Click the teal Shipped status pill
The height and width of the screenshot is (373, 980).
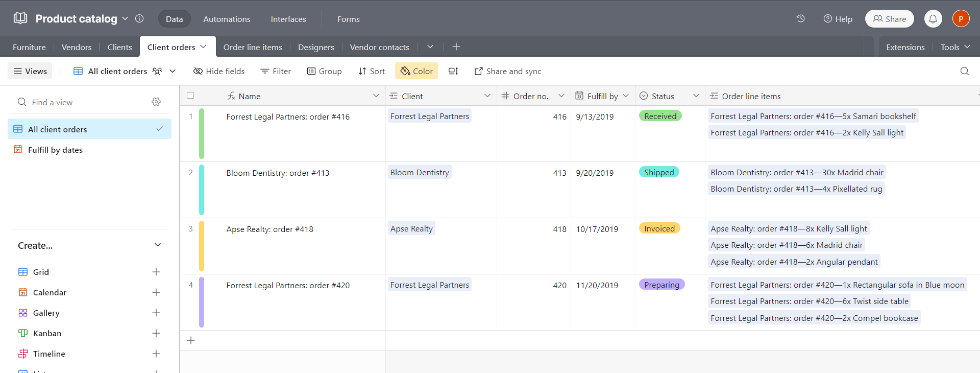pyautogui.click(x=659, y=172)
